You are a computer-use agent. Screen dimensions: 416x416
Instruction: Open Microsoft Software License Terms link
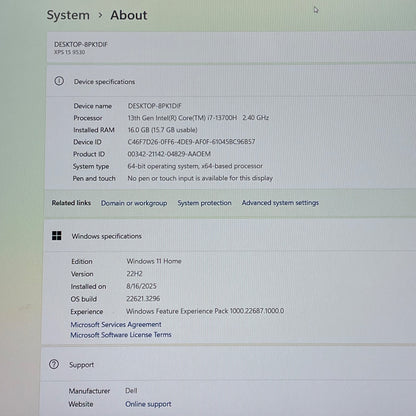pos(121,335)
